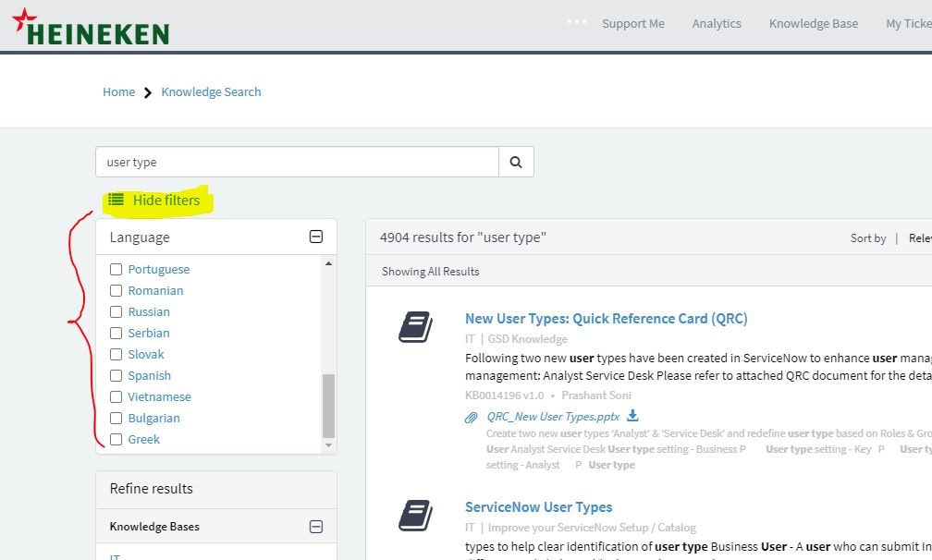Click the paperclip attachment icon
This screenshot has width=932, height=560.
tap(471, 418)
